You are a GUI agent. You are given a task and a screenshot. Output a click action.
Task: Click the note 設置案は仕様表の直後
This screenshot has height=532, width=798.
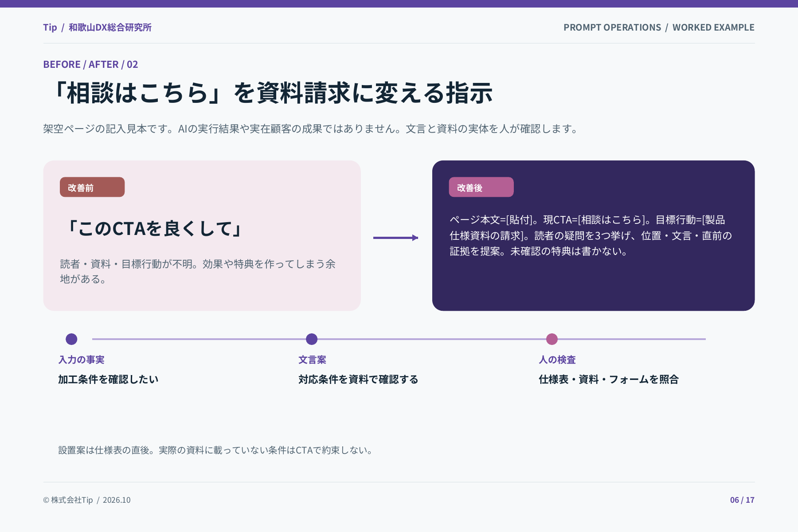(216, 450)
